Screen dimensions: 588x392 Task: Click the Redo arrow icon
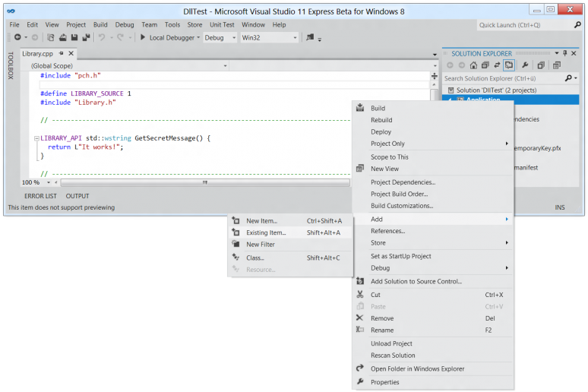(x=120, y=37)
